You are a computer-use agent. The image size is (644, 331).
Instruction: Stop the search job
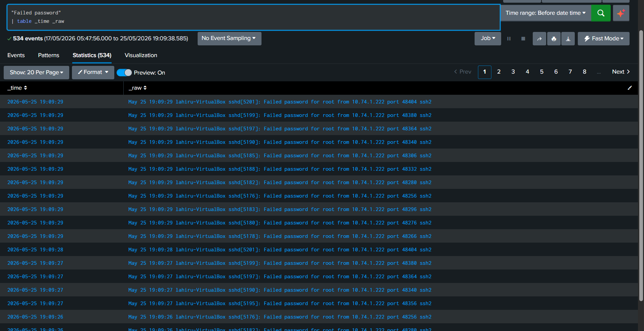pos(523,39)
